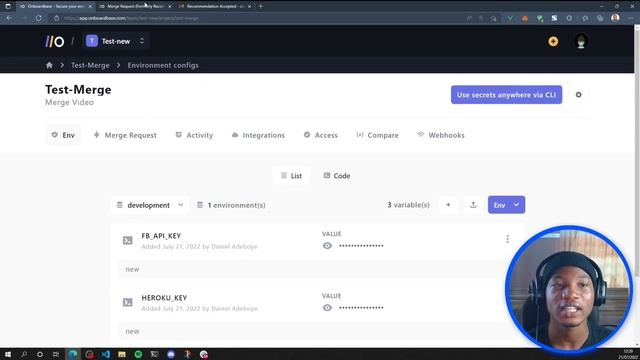The width and height of the screenshot is (640, 360).
Task: Open the Activity tab
Action: click(194, 135)
